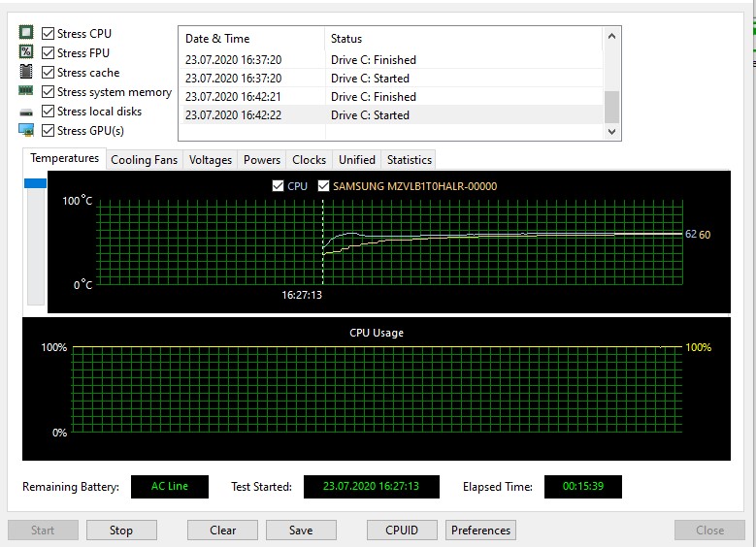This screenshot has height=547, width=756.
Task: Click the disabled Start button
Action: tap(43, 531)
